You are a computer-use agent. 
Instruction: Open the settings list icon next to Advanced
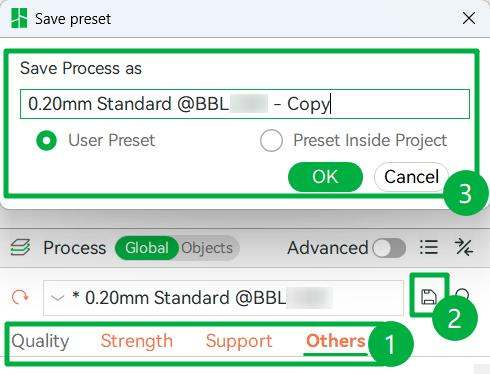coord(429,247)
